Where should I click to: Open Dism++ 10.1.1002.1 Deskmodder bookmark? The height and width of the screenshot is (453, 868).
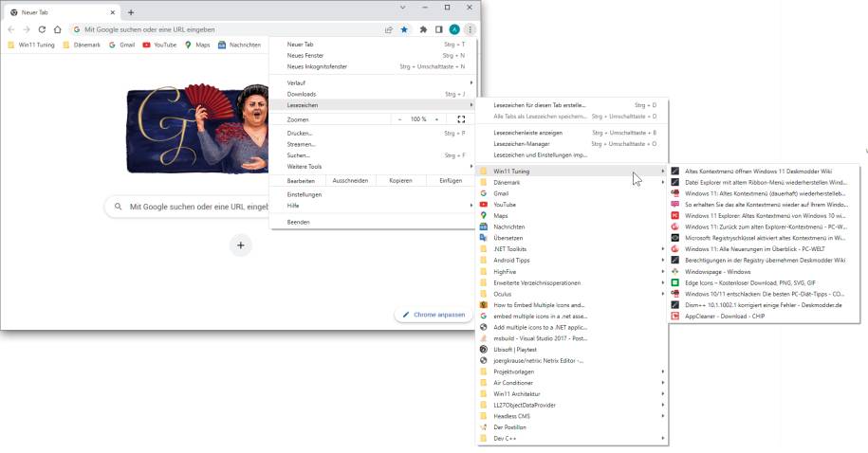click(x=764, y=305)
